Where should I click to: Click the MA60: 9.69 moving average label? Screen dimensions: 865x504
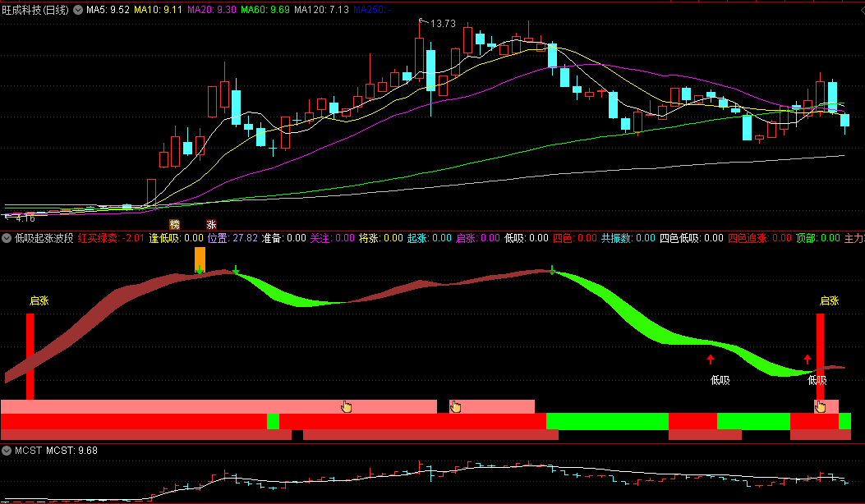tap(265, 10)
